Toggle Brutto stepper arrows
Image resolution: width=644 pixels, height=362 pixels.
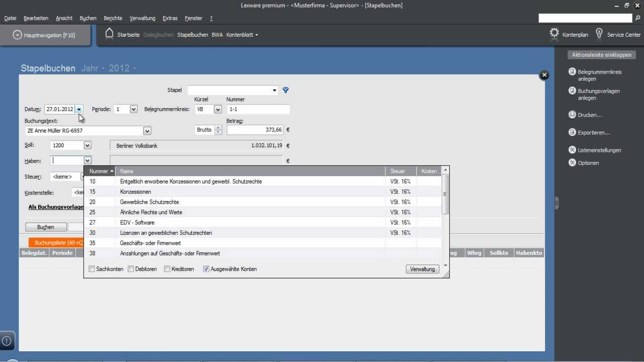218,130
